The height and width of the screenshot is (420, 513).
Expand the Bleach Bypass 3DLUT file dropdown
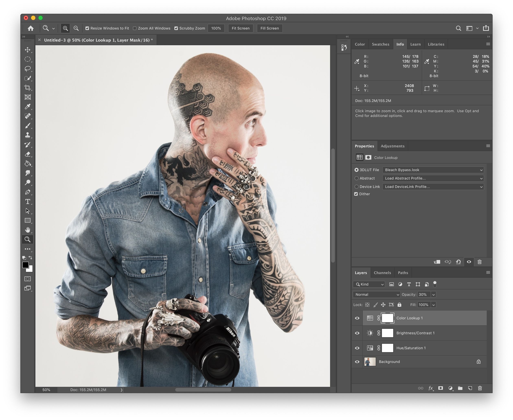coord(480,169)
